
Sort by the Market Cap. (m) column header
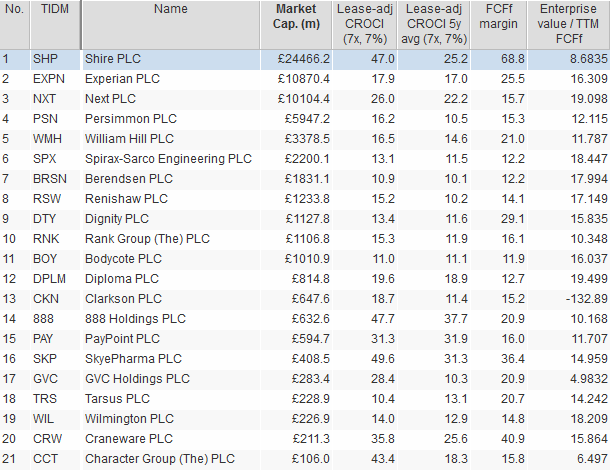point(296,25)
